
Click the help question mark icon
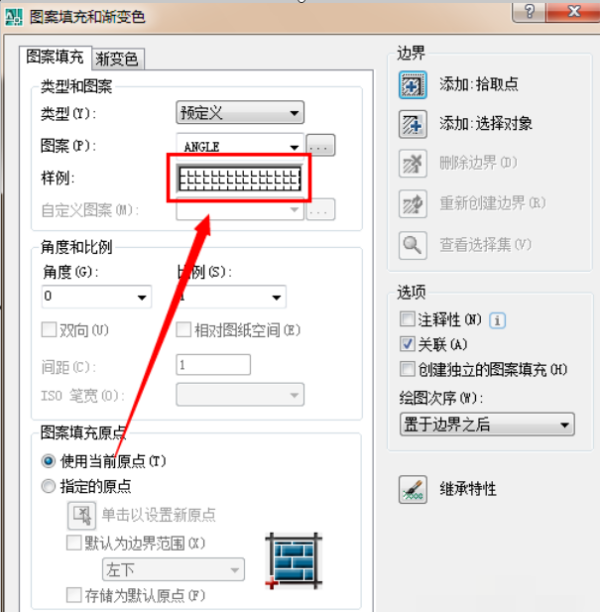pyautogui.click(x=529, y=12)
